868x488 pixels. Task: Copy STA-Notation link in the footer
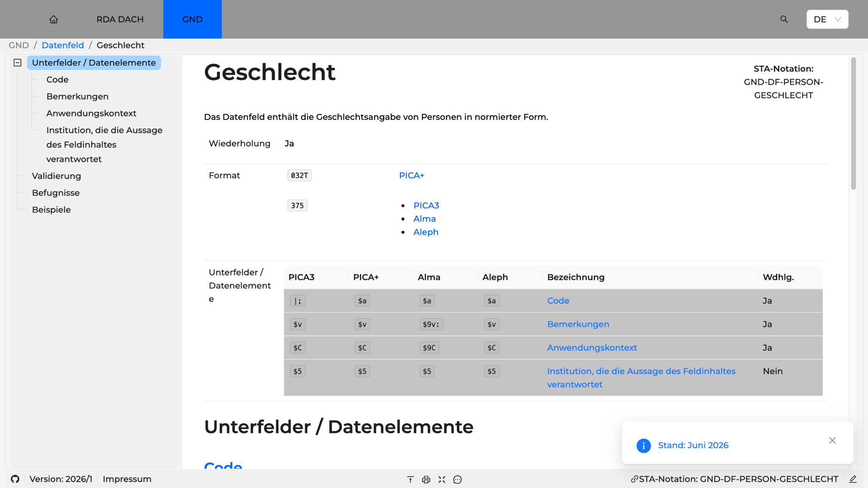coord(734,479)
